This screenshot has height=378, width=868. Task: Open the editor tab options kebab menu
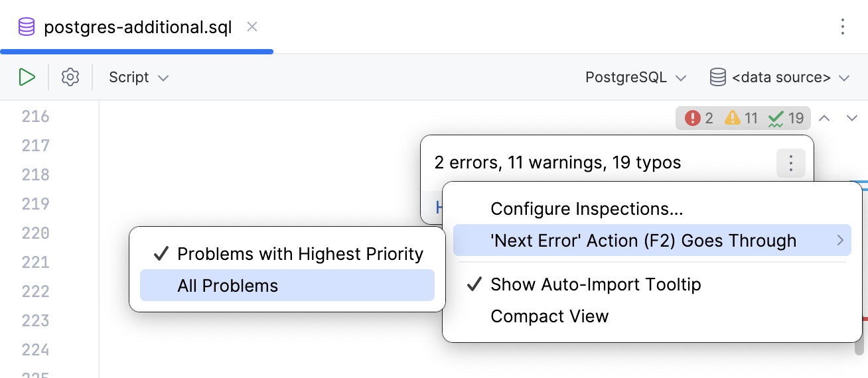click(843, 27)
